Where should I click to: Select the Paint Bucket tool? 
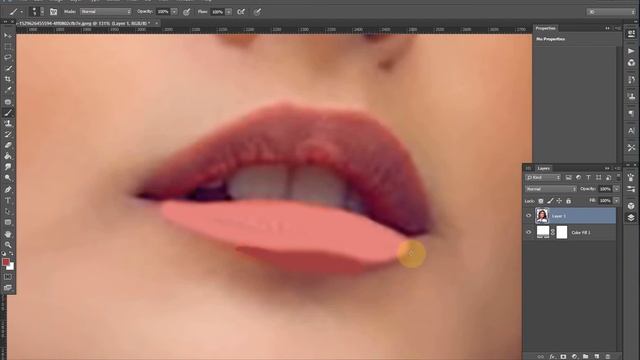8,156
